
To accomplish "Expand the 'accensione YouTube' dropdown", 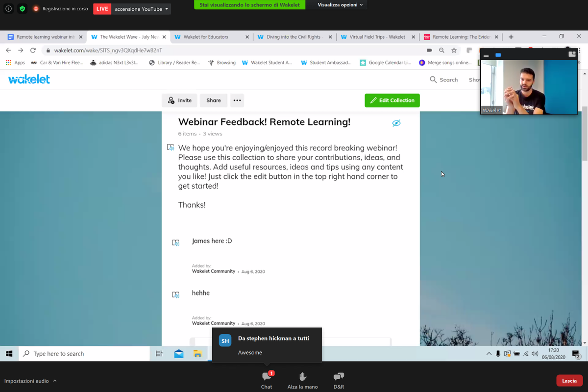I will [142, 9].
